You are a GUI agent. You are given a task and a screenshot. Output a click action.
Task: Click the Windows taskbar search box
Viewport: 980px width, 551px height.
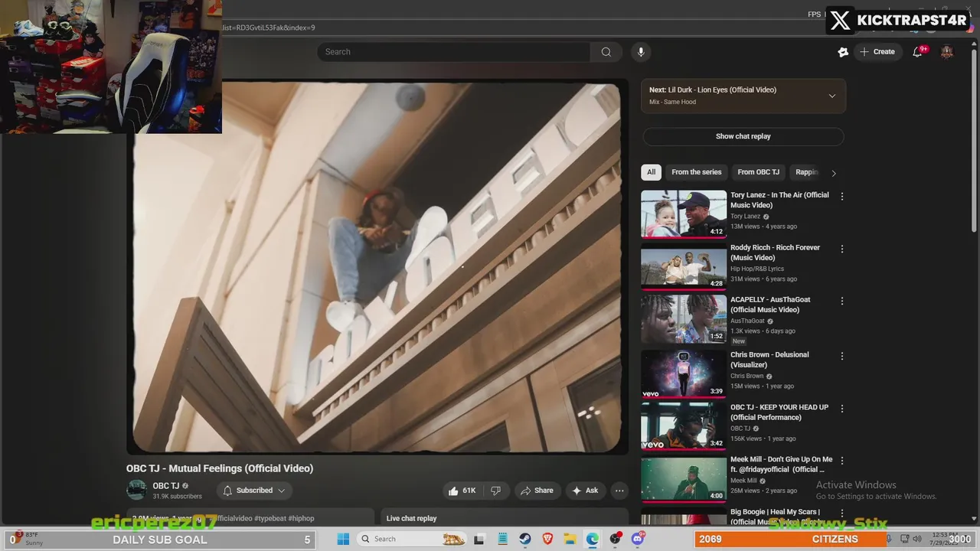point(413,539)
